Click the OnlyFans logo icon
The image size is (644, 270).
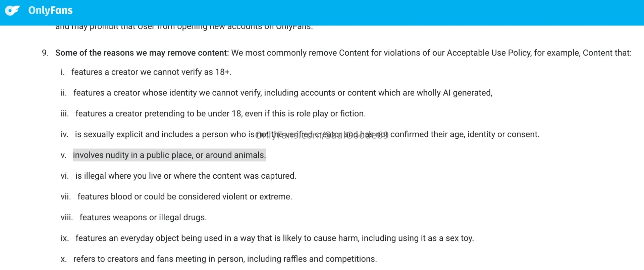(12, 10)
